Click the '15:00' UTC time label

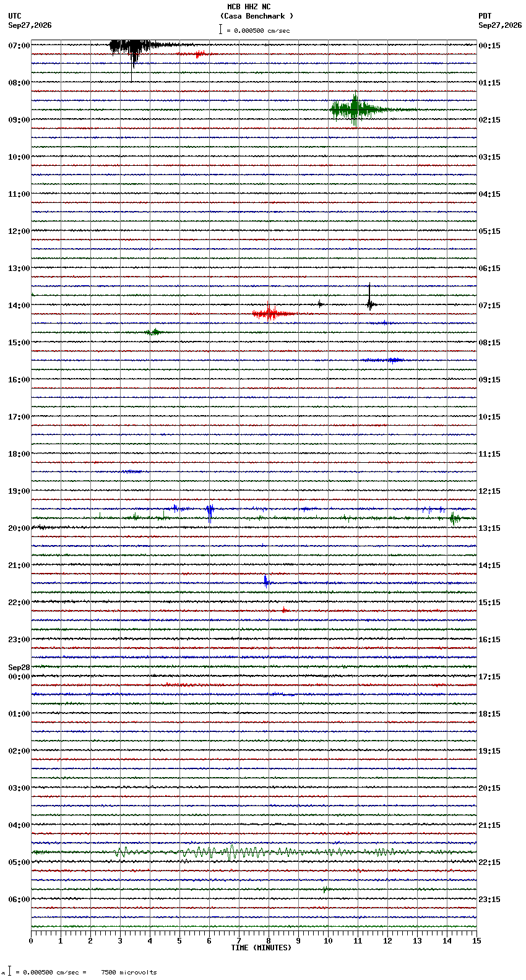[19, 343]
